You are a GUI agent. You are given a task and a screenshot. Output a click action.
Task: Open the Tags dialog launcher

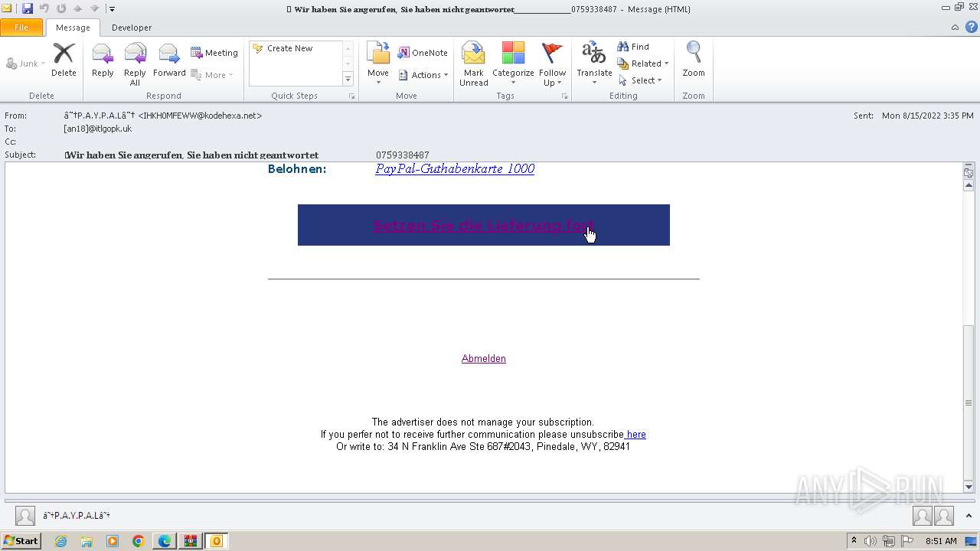tap(565, 96)
